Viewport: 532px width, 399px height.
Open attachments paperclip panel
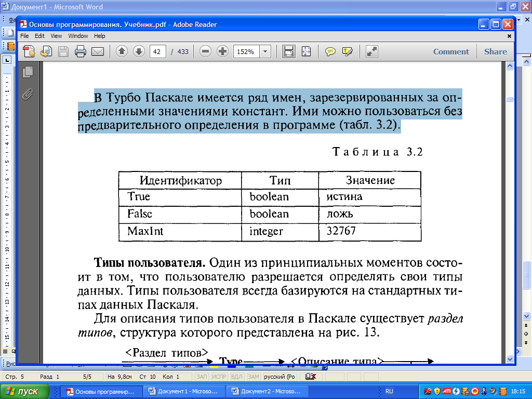coord(28,94)
